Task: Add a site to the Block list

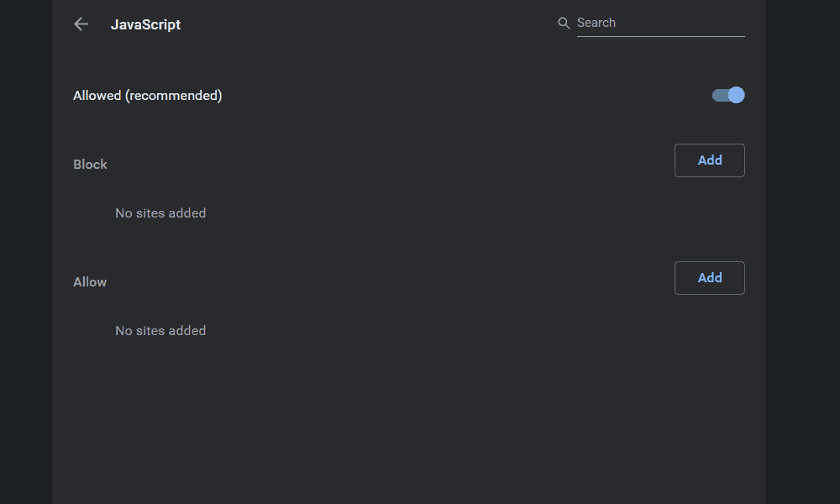Action: click(710, 160)
